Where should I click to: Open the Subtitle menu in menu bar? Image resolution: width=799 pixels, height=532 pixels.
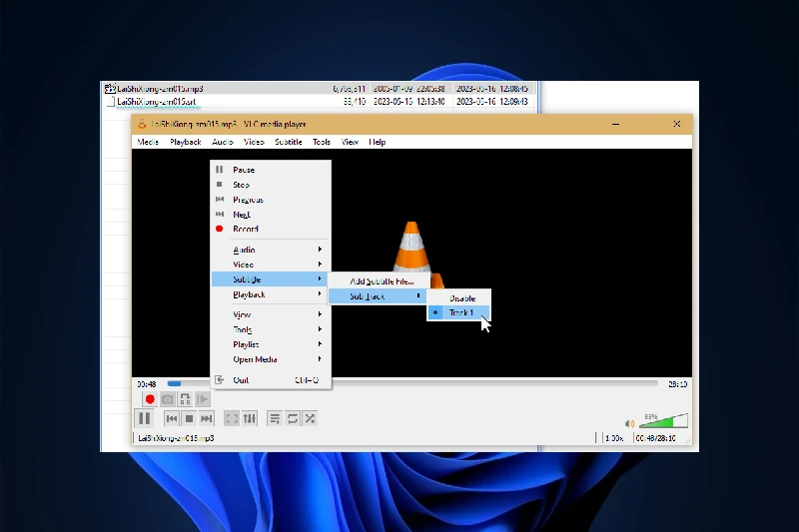coord(289,142)
